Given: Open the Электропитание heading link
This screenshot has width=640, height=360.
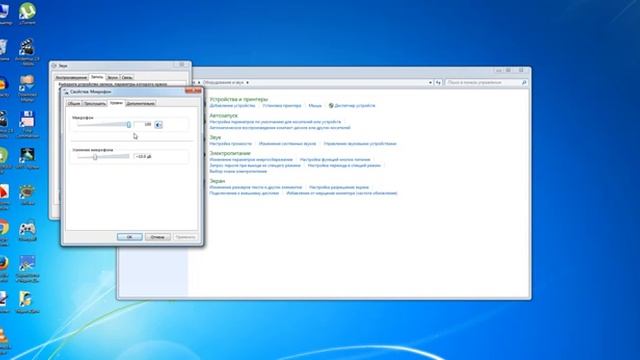Looking at the screenshot, I should coord(230,153).
